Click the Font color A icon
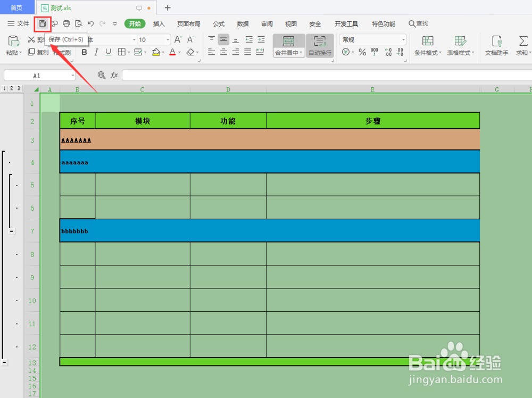 [x=172, y=52]
